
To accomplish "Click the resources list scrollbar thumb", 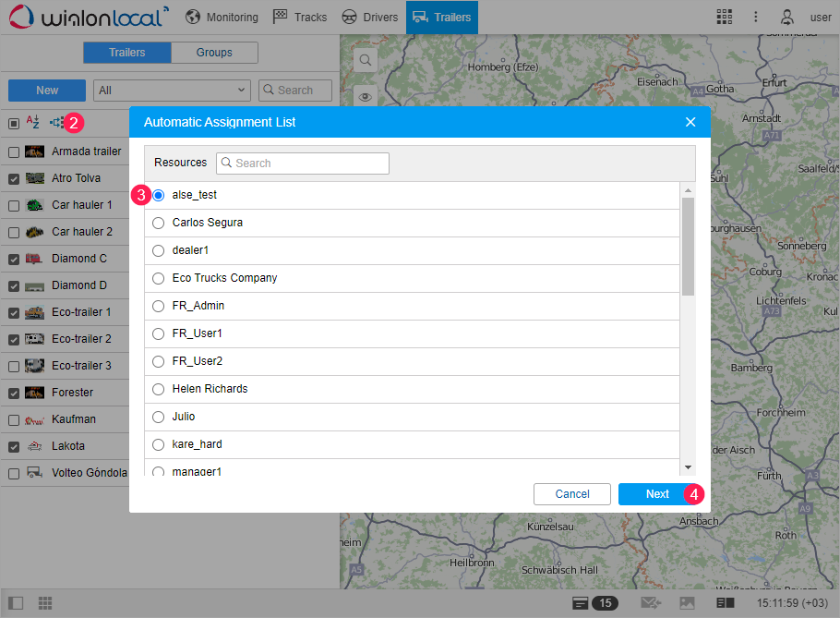I will click(x=688, y=247).
